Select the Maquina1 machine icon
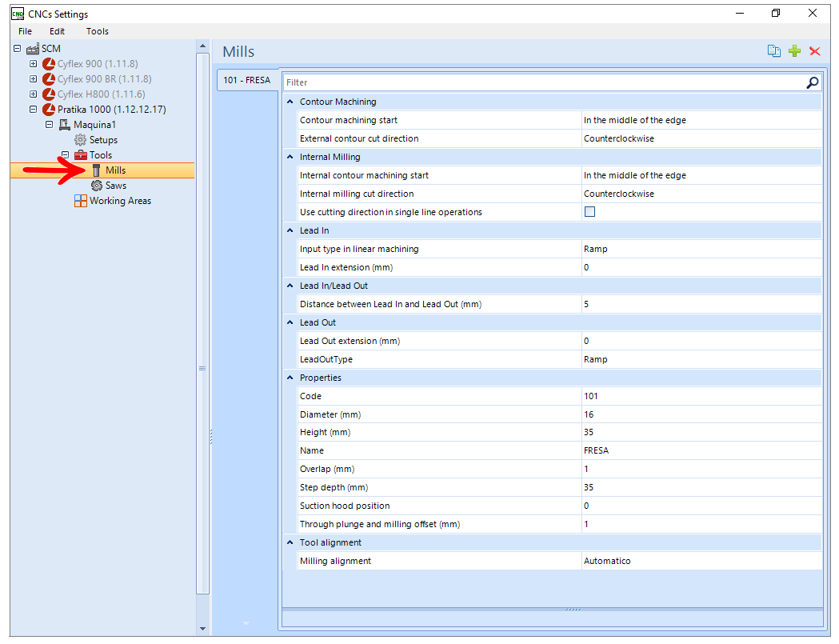The width and height of the screenshot is (839, 644). (x=65, y=125)
